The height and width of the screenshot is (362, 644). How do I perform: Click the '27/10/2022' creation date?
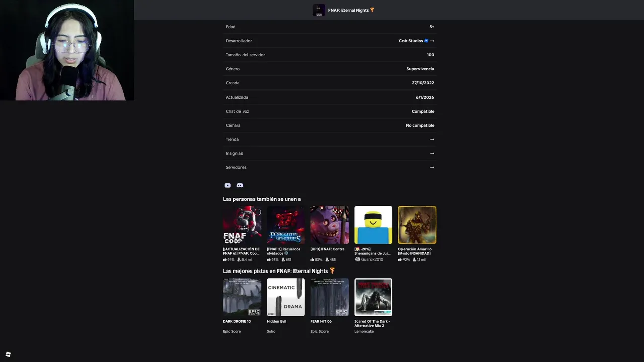[x=423, y=83]
